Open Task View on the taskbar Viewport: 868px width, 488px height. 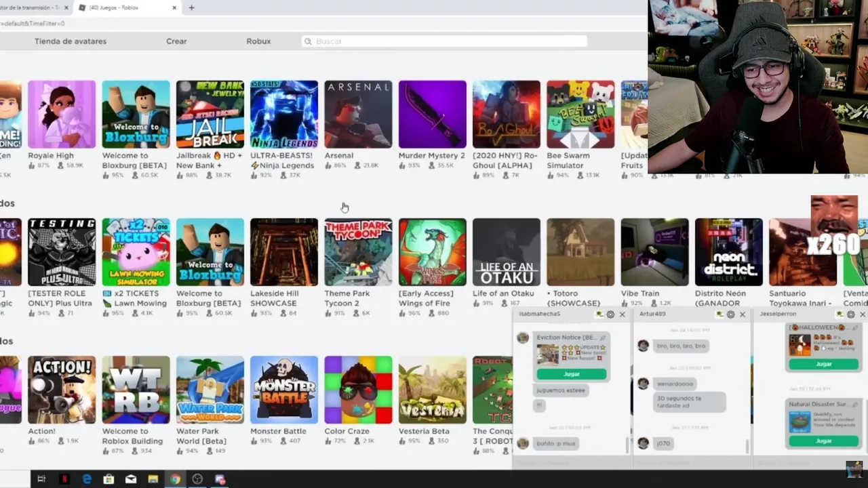[41, 479]
